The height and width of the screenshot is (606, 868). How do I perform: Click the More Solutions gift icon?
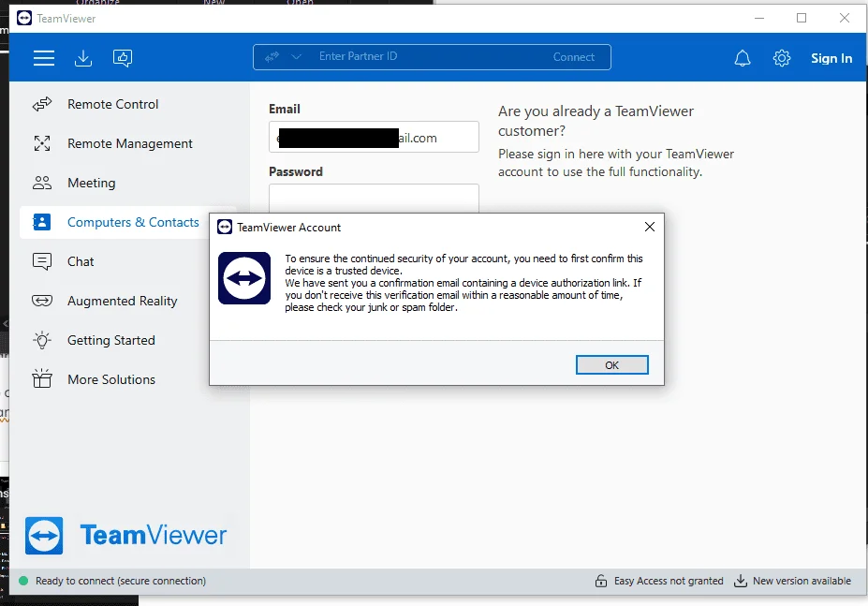(42, 379)
